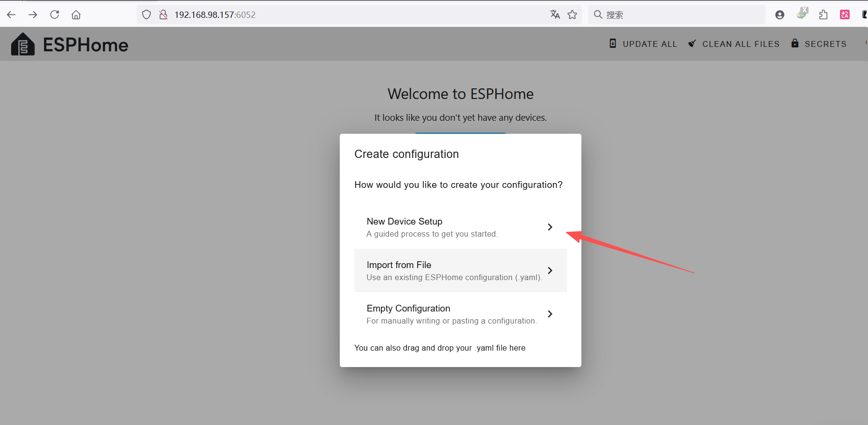This screenshot has height=425, width=868.
Task: Choose Import from File option
Action: [460, 270]
